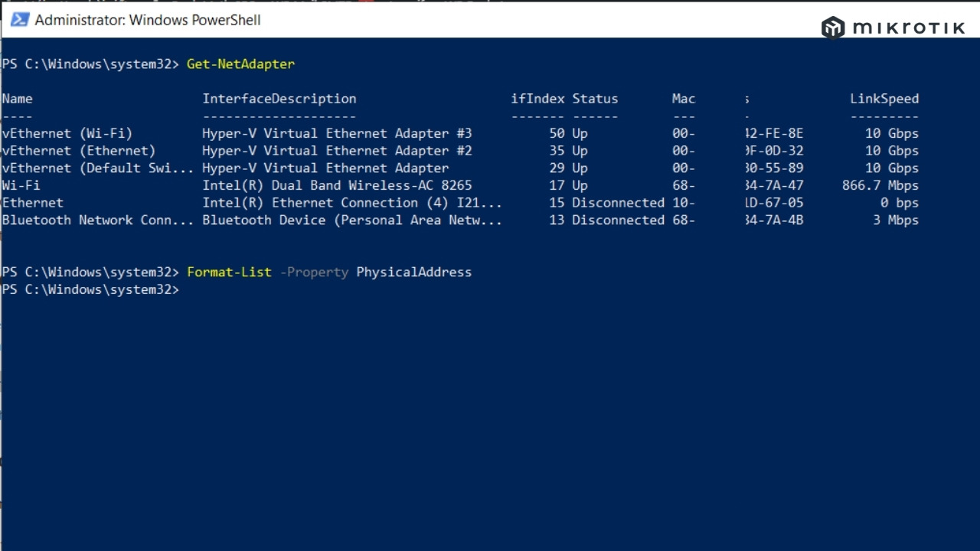Click the Administrator: Windows PowerShell window title
980x551 pixels.
[148, 20]
